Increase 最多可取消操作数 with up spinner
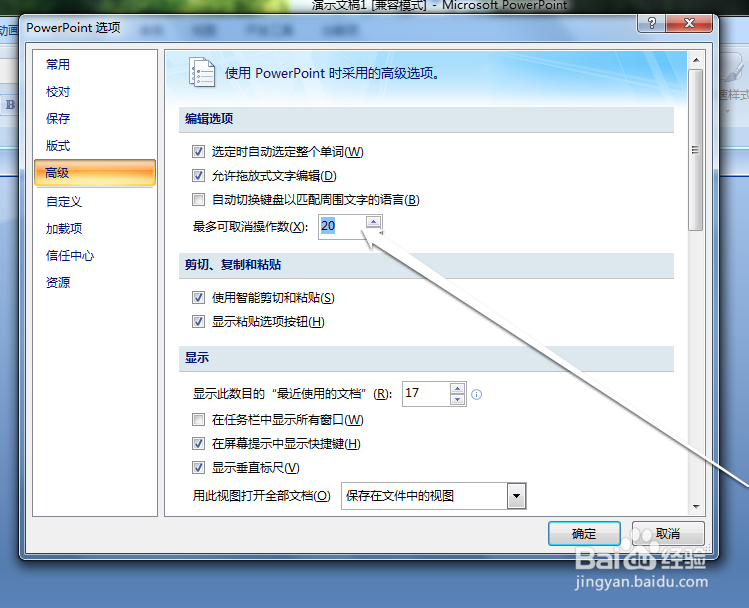 click(x=374, y=221)
